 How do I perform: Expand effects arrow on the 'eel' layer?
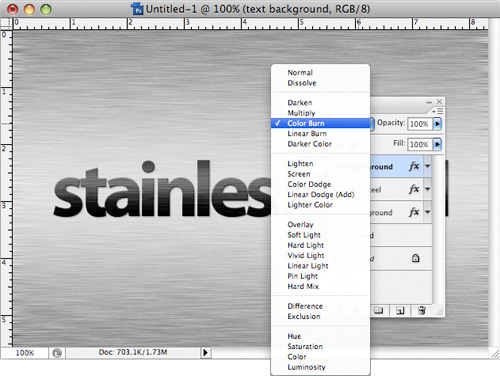pyautogui.click(x=428, y=189)
